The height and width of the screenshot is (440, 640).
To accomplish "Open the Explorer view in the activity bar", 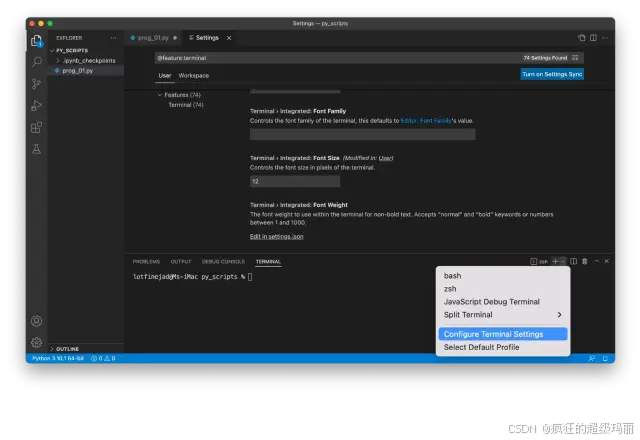I will point(36,40).
